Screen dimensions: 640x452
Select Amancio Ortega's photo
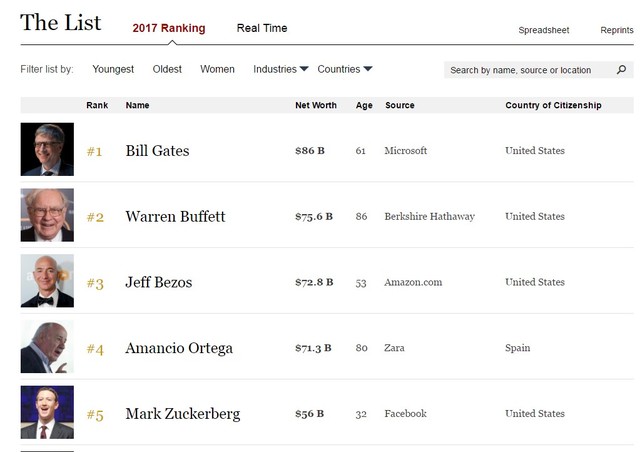pyautogui.click(x=47, y=348)
